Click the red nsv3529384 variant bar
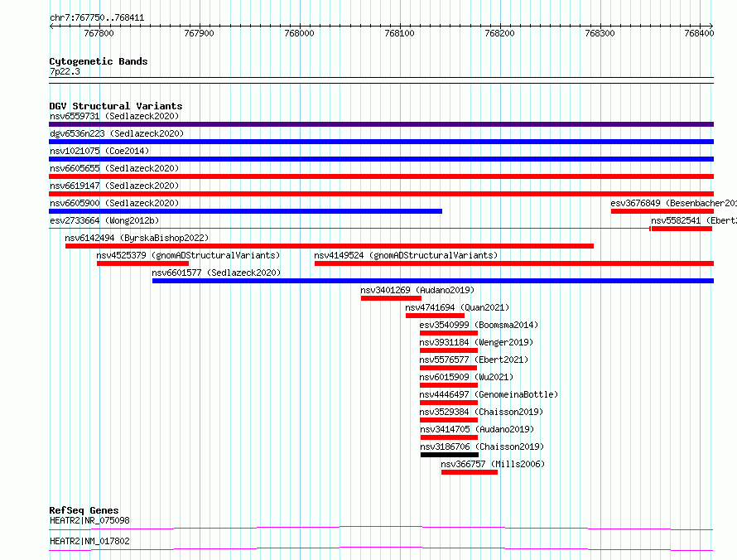Image resolution: width=737 pixels, height=560 pixels. [449, 420]
